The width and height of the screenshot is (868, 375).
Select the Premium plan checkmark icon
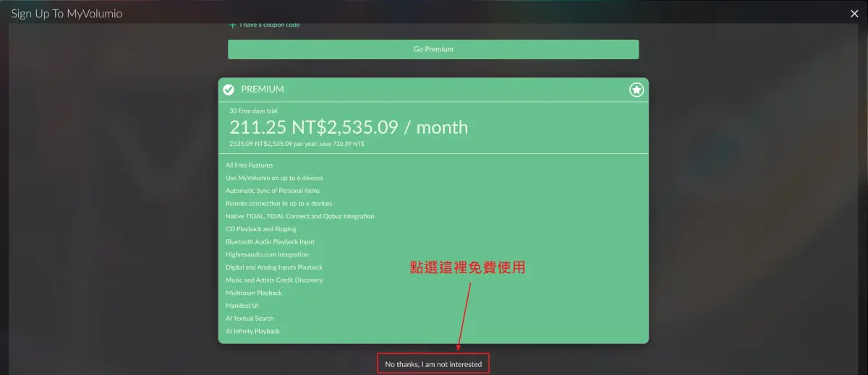[229, 90]
